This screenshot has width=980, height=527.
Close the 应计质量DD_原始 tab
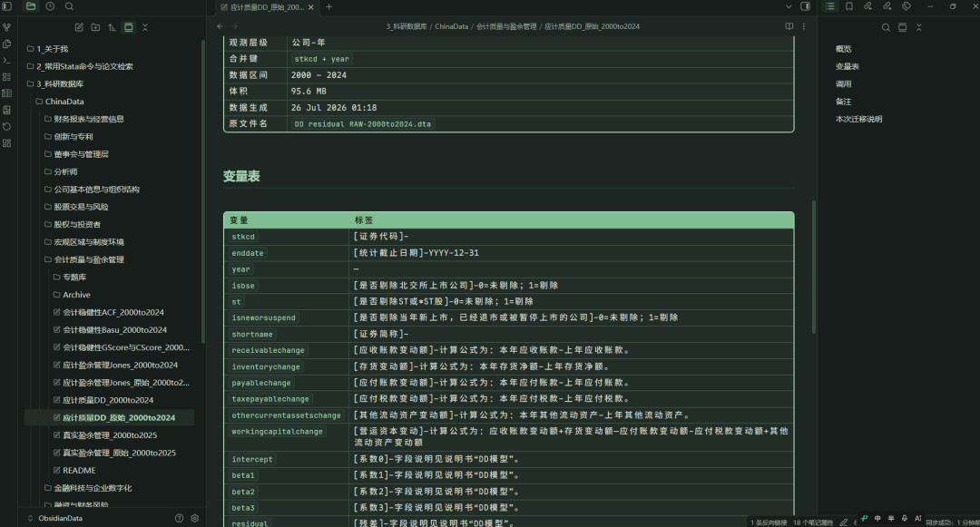(310, 7)
